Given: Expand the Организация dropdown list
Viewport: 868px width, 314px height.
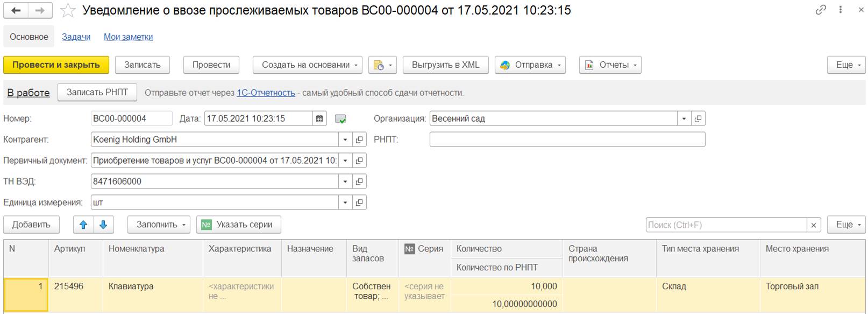Looking at the screenshot, I should 684,118.
